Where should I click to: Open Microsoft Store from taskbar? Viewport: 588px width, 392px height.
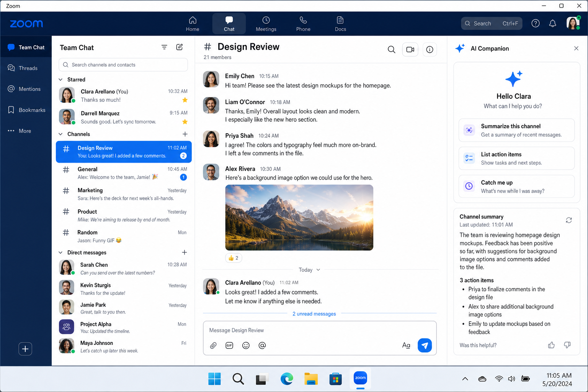point(335,379)
